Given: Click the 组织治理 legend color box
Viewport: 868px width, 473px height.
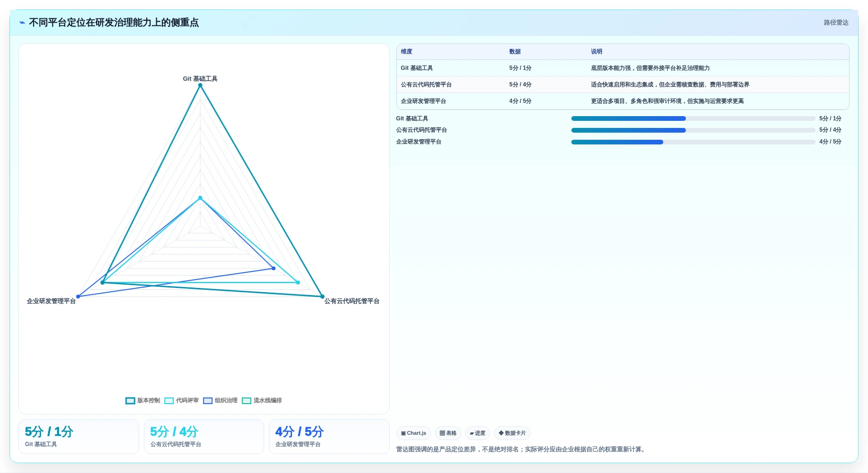Looking at the screenshot, I should pyautogui.click(x=208, y=401).
